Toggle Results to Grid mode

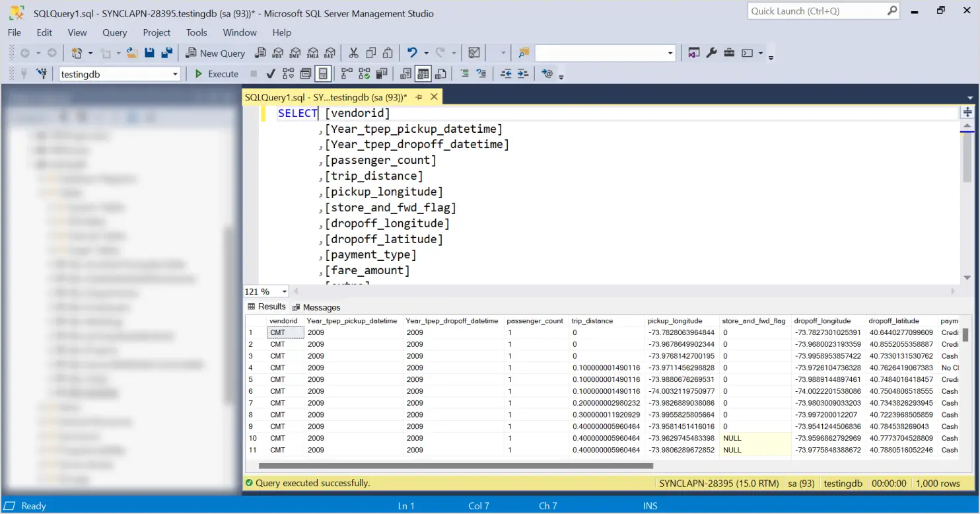pyautogui.click(x=423, y=74)
